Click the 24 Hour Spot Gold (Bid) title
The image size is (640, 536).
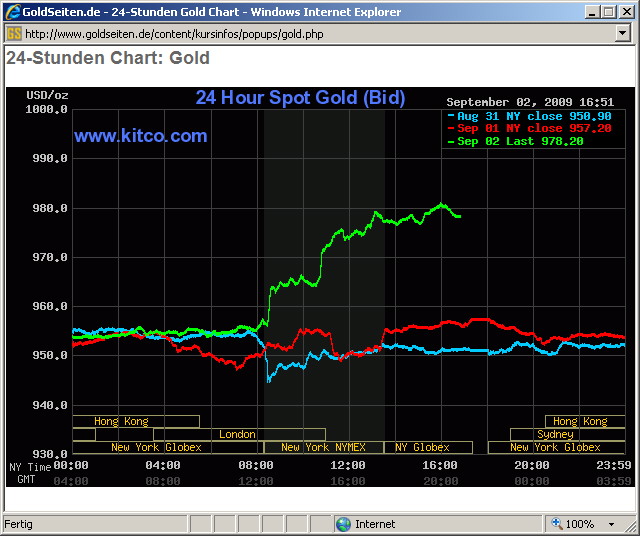click(300, 98)
